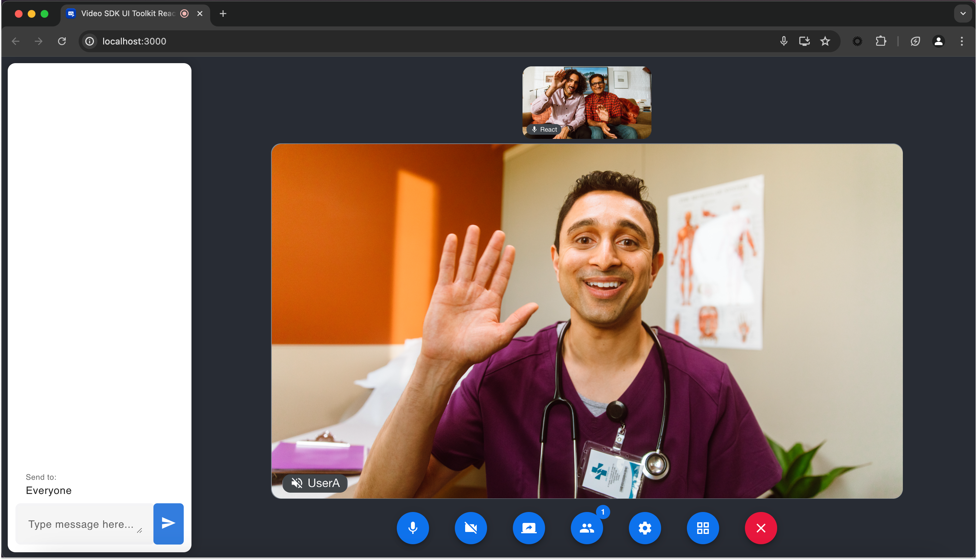Turn the camera back on

(471, 528)
